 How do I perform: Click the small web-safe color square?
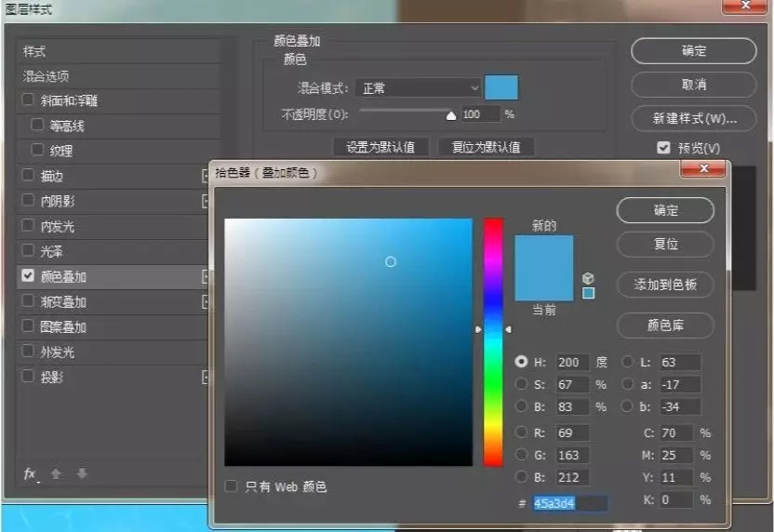(x=588, y=293)
